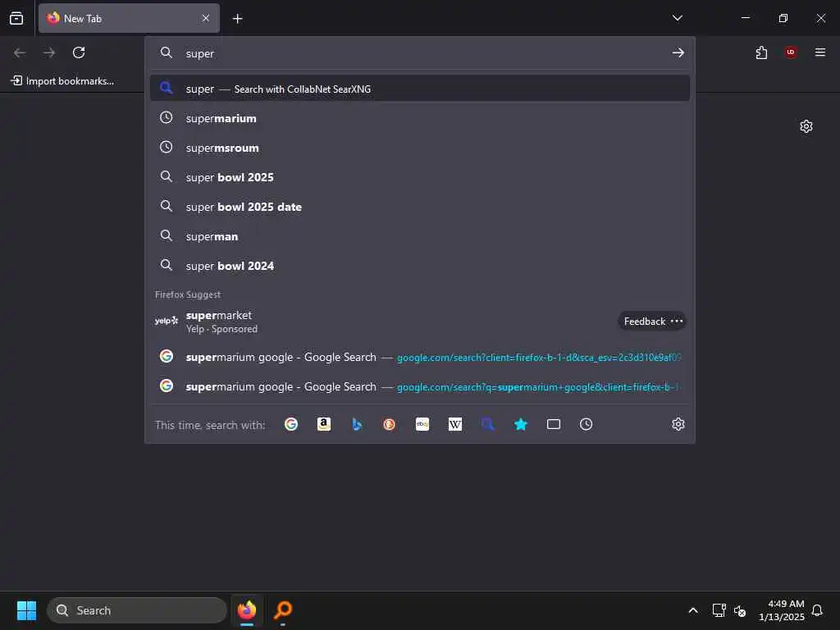Pick the 'super bowl 2024' suggestion
This screenshot has height=630, width=840.
pyautogui.click(x=420, y=265)
